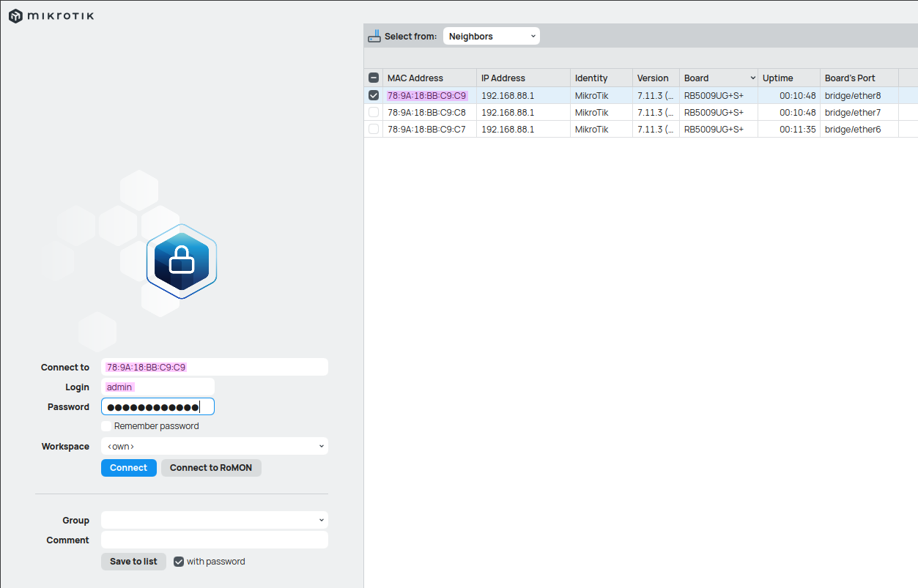
Task: Click the blue padlock hexagon icon
Action: tap(182, 261)
